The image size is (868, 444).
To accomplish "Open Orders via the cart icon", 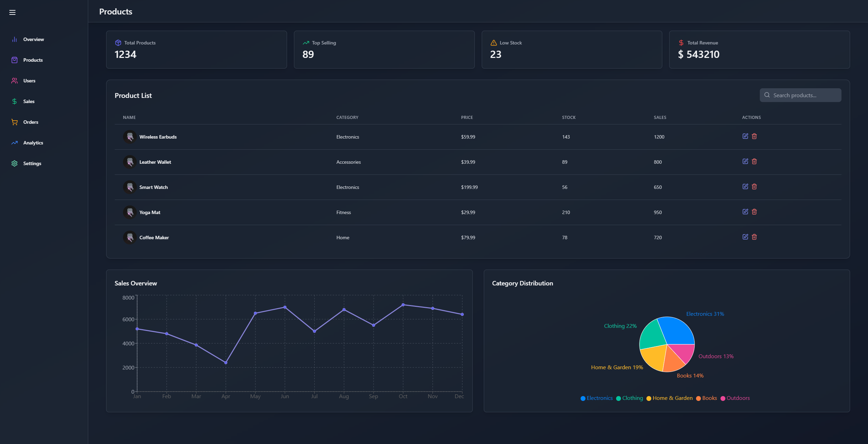I will click(x=14, y=122).
